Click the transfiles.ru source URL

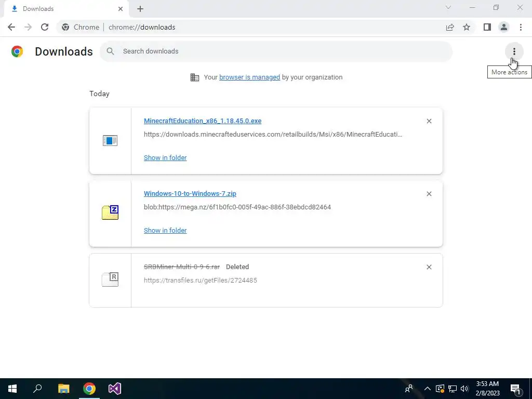pyautogui.click(x=200, y=280)
